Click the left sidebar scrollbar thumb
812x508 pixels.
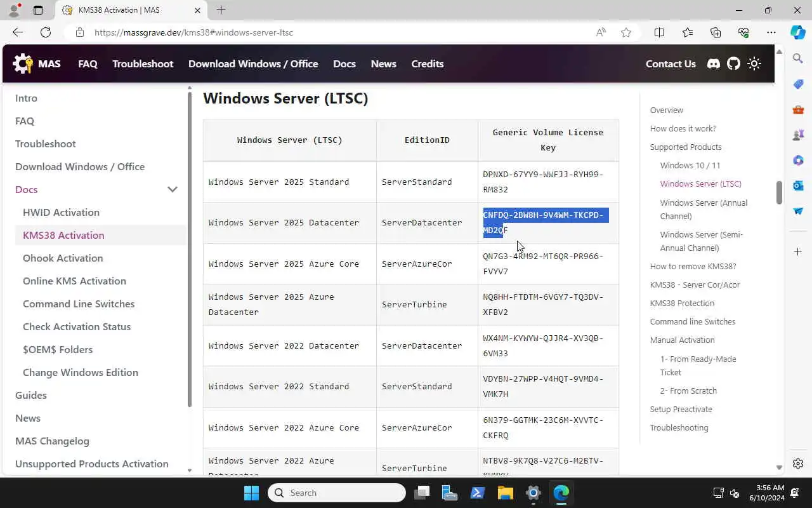[x=189, y=249]
